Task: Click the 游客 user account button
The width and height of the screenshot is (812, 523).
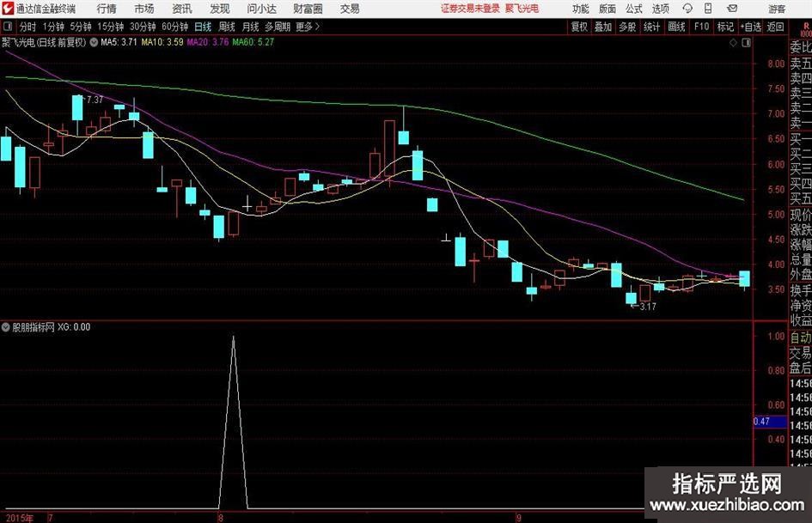Action: [x=777, y=9]
